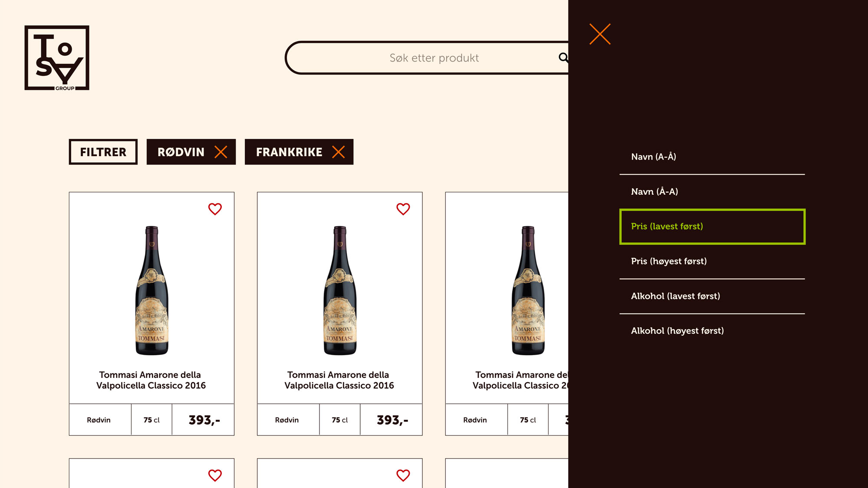Favorite the first Tommasi Amarone wine

click(215, 209)
